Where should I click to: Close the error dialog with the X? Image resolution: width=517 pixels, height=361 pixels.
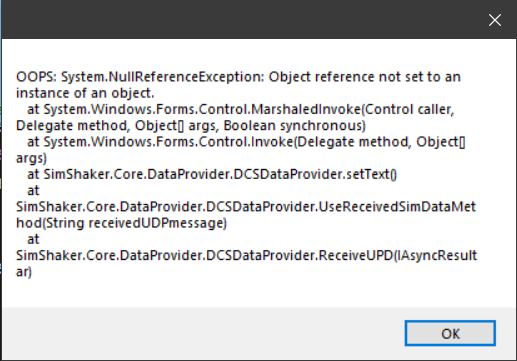point(495,20)
